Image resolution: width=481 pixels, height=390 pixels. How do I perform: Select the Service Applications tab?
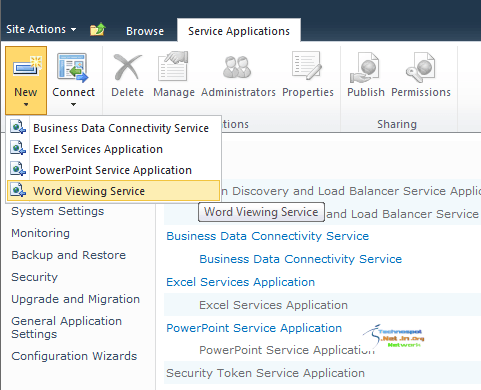tap(239, 31)
